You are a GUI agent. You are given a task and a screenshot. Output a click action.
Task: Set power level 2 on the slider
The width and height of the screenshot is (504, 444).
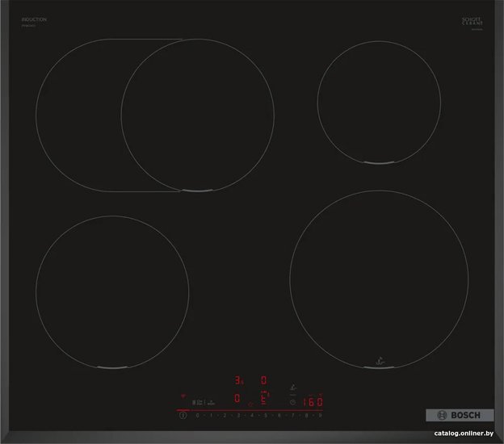click(225, 416)
